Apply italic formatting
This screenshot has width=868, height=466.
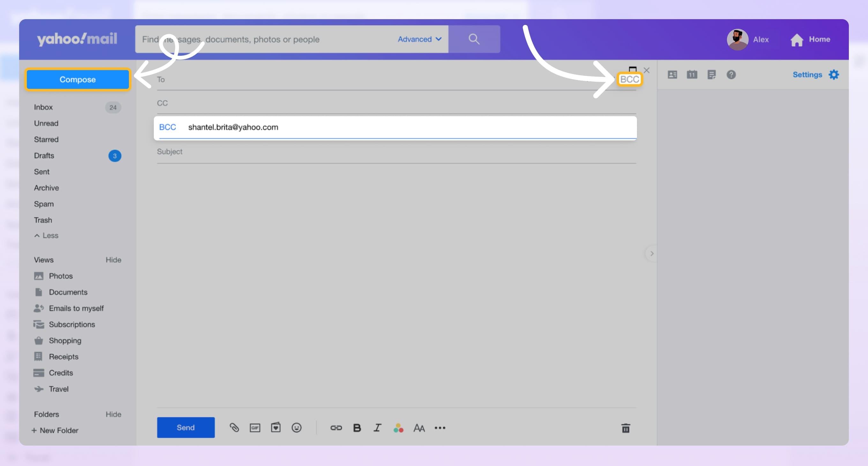(377, 428)
